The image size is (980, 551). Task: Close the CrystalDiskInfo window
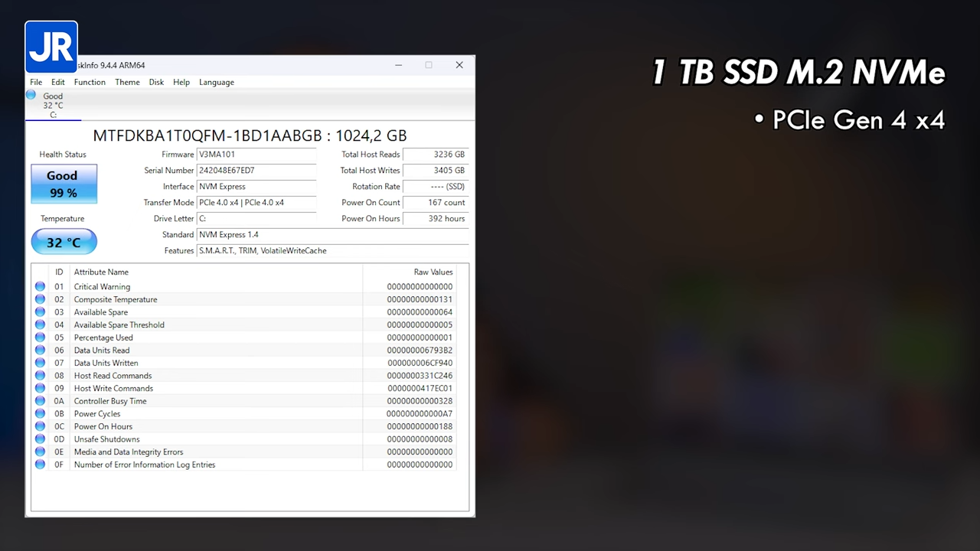pos(459,65)
